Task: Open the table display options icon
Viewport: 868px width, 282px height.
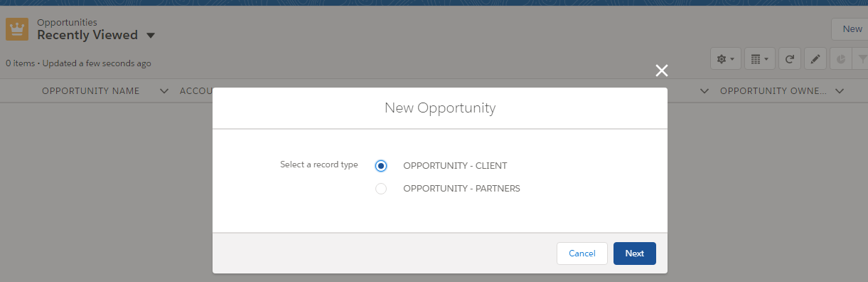Action: pyautogui.click(x=760, y=59)
